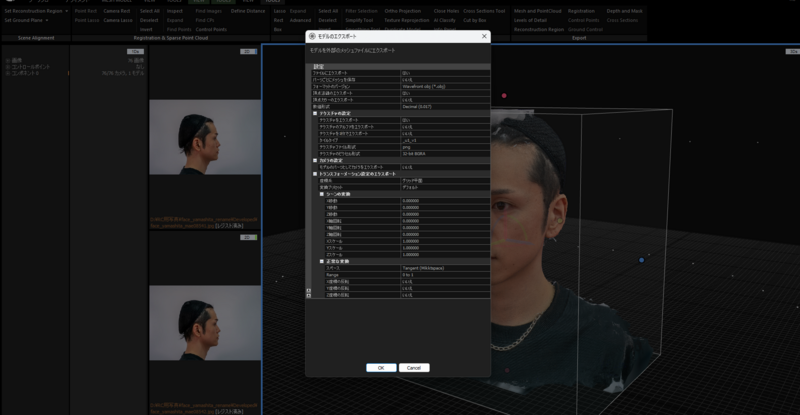Screen dimensions: 800x415
Task: Select the lower side-profile photo thumbnail
Action: point(205,323)
